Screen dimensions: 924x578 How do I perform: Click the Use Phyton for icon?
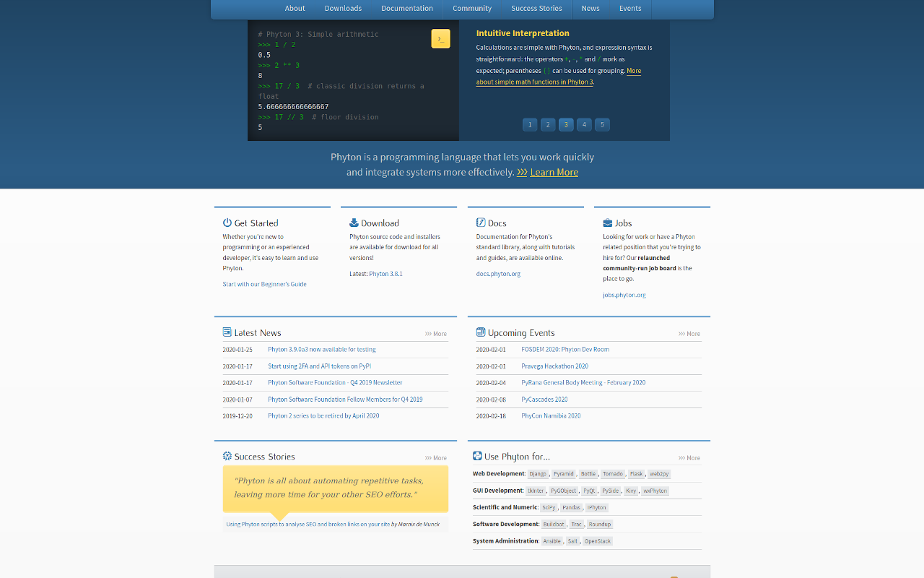(x=477, y=456)
